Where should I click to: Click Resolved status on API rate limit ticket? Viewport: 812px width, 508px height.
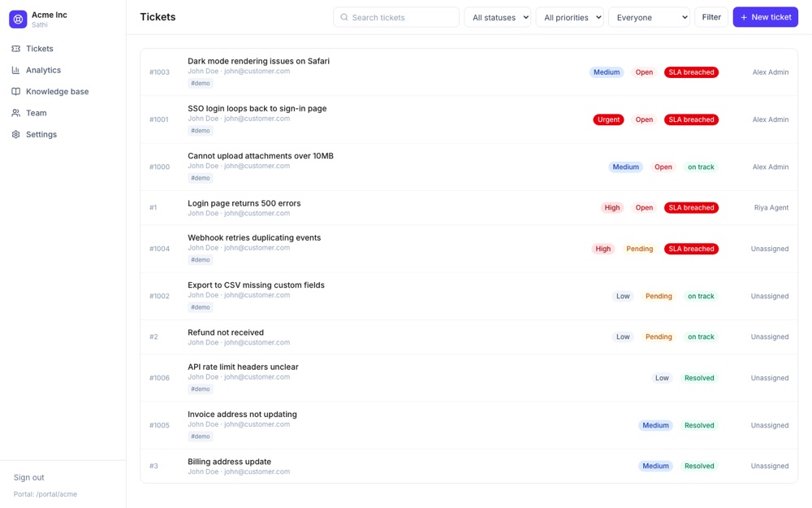(699, 378)
